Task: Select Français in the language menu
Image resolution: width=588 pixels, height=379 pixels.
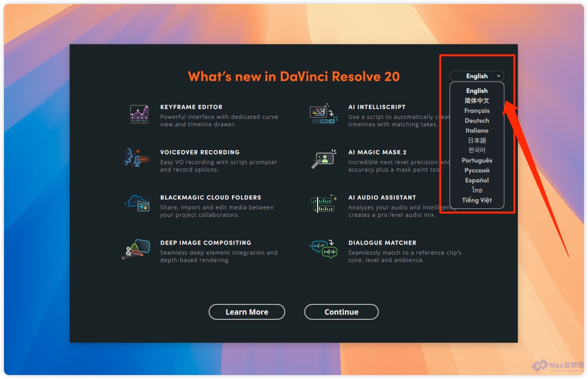Action: tap(476, 111)
